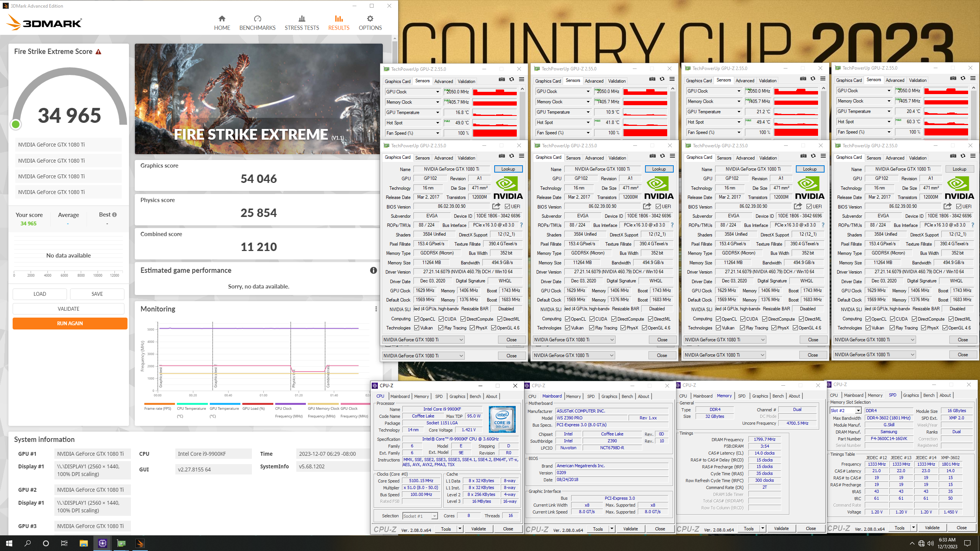Open OPTIONS gear in 3DMark
The height and width of the screenshot is (551, 980).
[x=370, y=23]
